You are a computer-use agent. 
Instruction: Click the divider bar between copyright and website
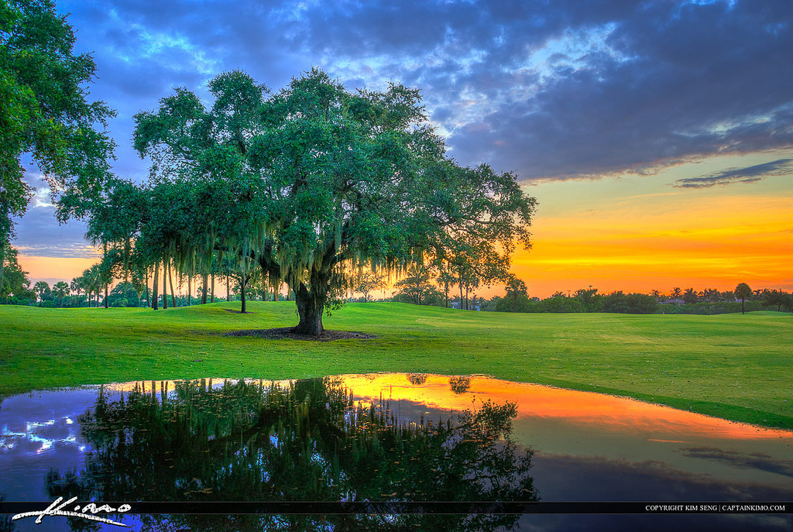pyautogui.click(x=719, y=507)
